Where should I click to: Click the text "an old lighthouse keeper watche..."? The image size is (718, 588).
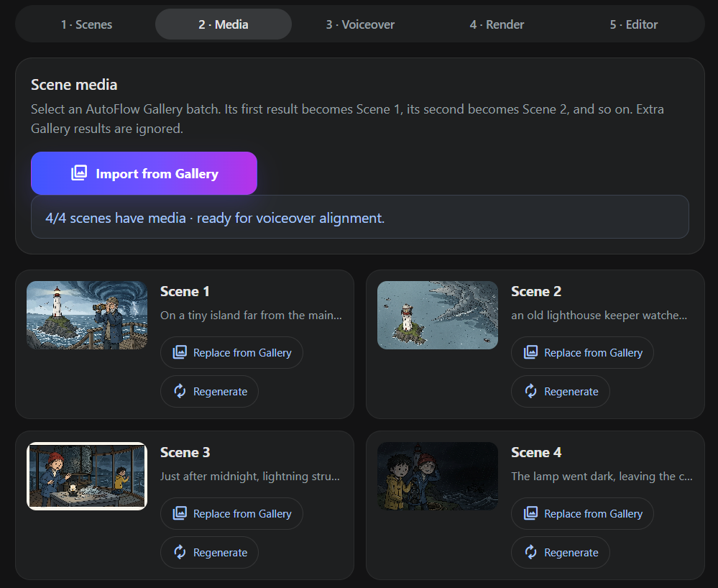599,315
